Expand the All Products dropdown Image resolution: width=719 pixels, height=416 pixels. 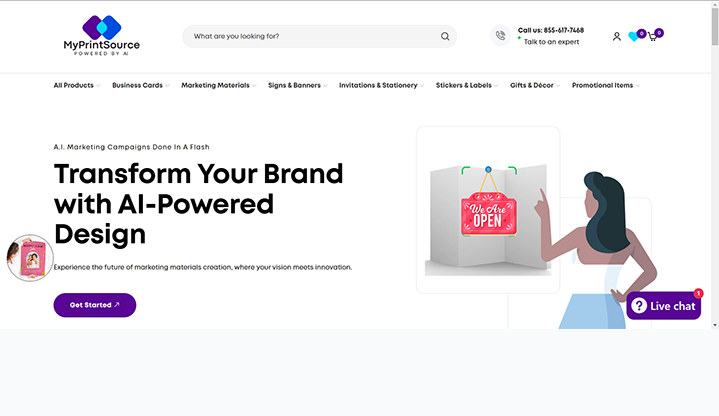pyautogui.click(x=77, y=85)
